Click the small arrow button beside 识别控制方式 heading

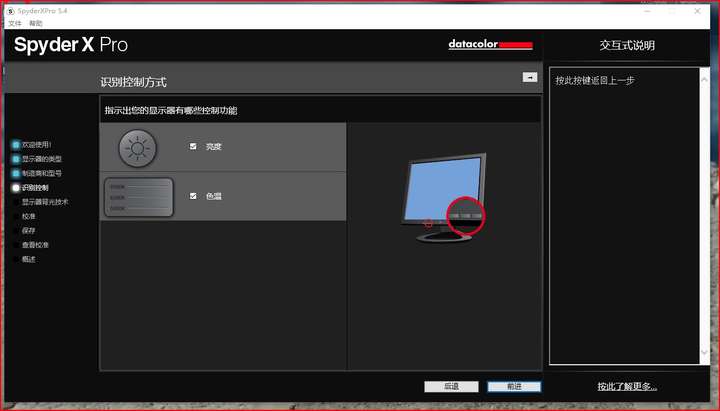pyautogui.click(x=530, y=78)
